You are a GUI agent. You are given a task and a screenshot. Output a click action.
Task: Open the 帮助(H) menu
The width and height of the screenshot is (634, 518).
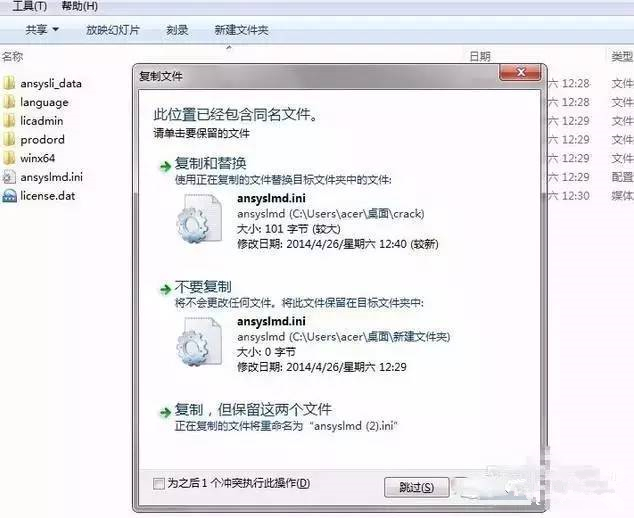79,6
